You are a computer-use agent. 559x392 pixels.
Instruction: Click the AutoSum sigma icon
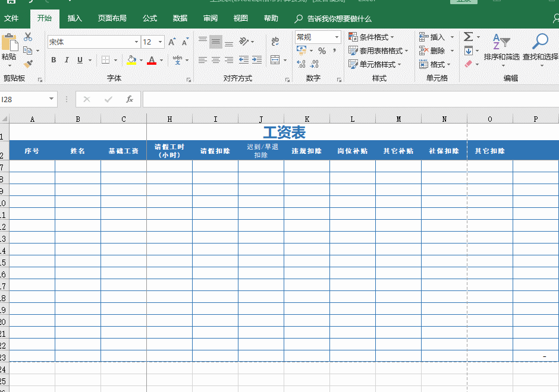467,37
